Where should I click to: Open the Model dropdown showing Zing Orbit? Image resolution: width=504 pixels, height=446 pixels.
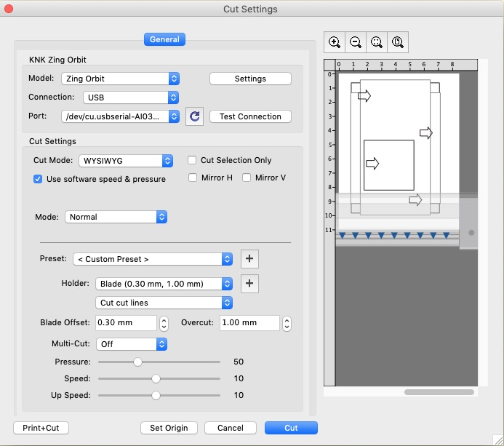click(120, 79)
